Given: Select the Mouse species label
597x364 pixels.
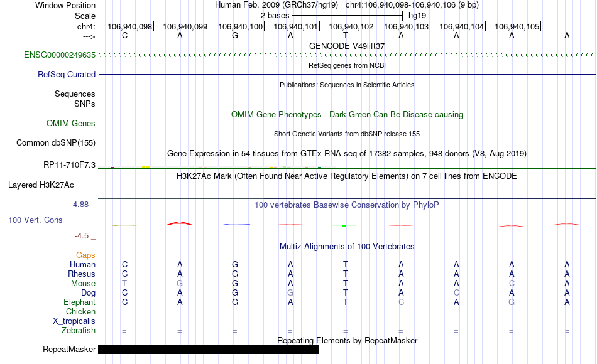Looking at the screenshot, I should click(84, 284).
